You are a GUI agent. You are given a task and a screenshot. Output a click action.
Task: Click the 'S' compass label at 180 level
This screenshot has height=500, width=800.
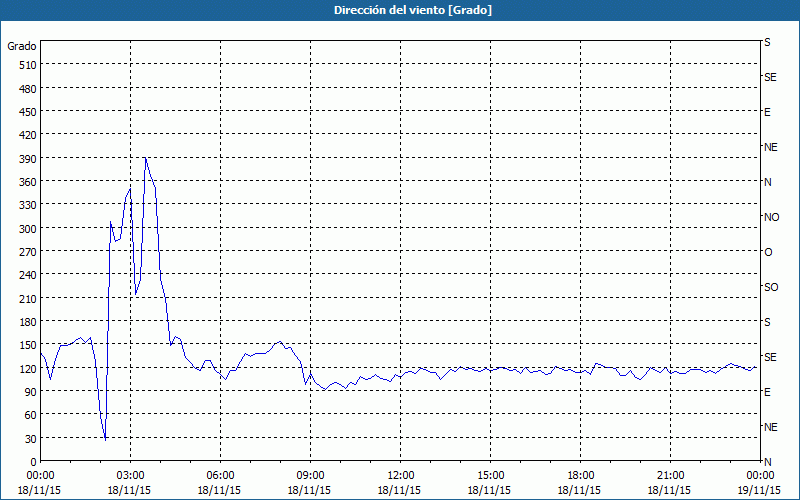(x=767, y=322)
